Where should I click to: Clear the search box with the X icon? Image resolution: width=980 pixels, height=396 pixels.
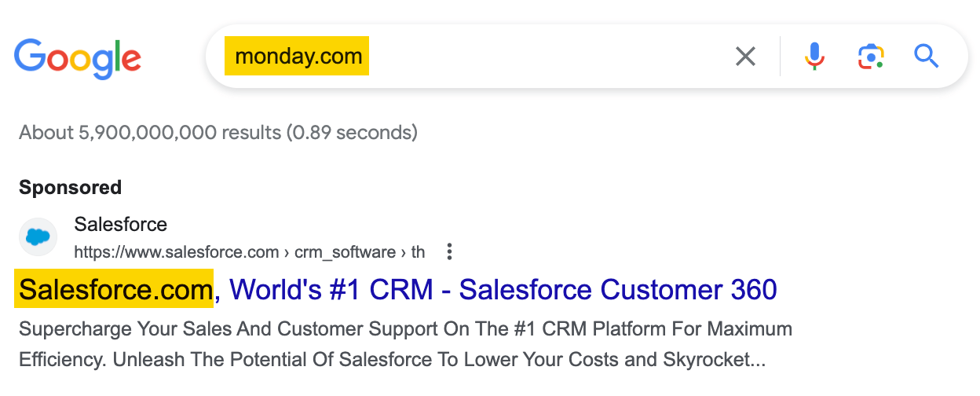(745, 57)
